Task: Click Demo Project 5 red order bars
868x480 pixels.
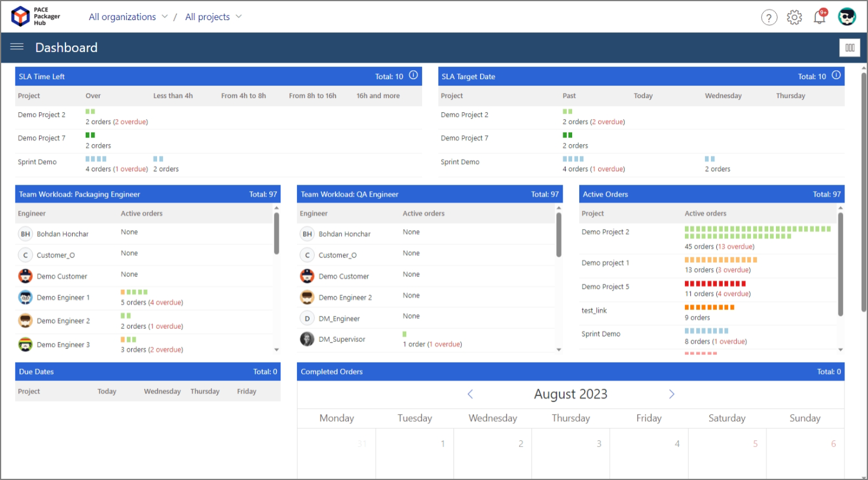Action: coord(715,283)
